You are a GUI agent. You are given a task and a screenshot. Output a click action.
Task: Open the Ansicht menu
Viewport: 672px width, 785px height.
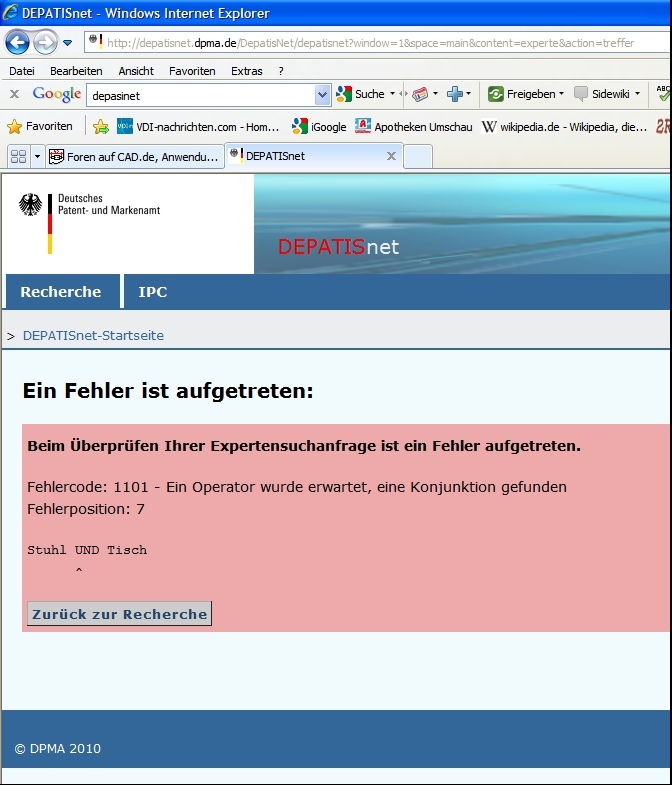pyautogui.click(x=136, y=71)
